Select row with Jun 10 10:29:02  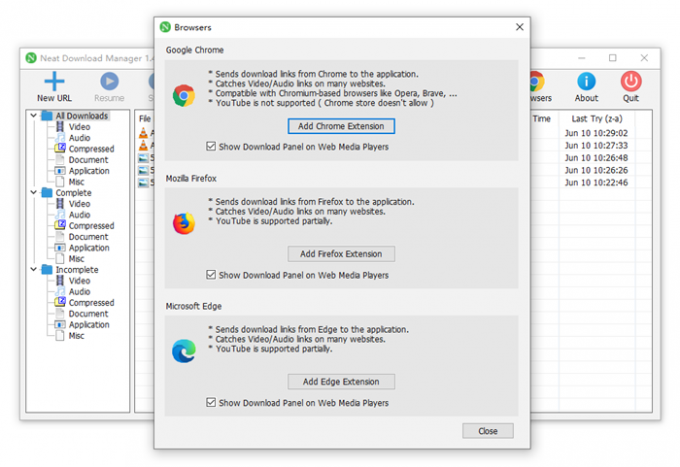coord(596,133)
